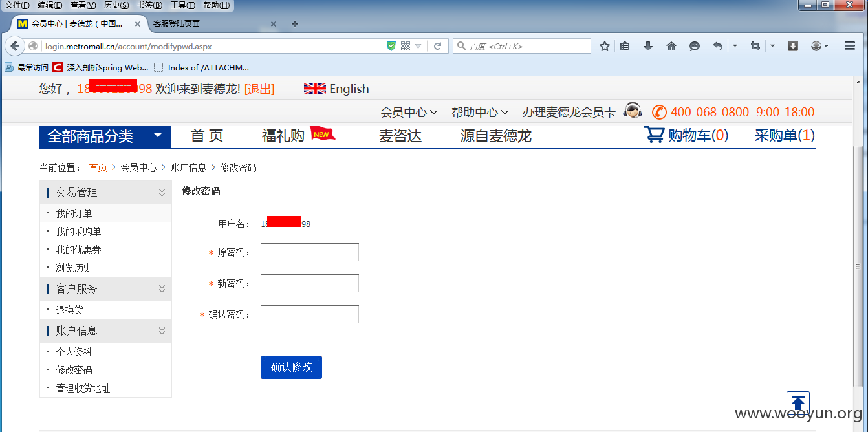This screenshot has width=868, height=432.
Task: Open the 工具(T) menu
Action: pos(183,5)
